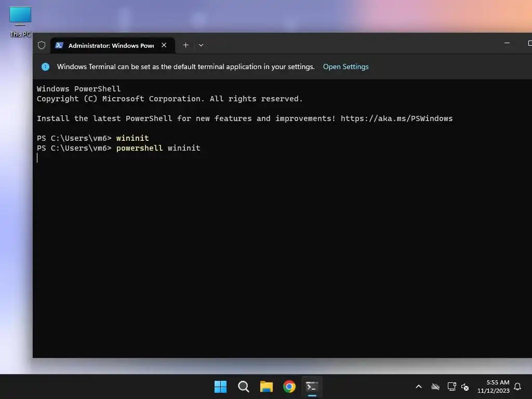Minimize the Windows Terminal window
Screen dimensions: 532x399
507,44
